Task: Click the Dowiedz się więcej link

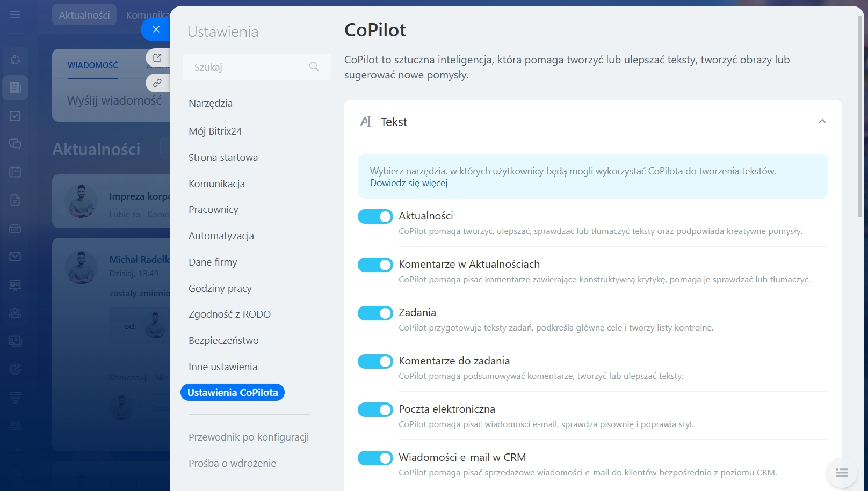Action: [x=408, y=183]
